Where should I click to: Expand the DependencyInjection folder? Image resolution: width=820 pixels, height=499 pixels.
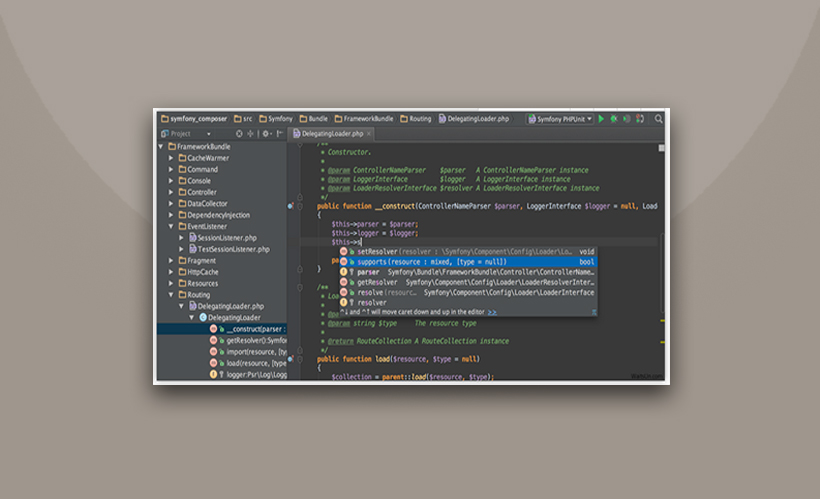click(171, 215)
